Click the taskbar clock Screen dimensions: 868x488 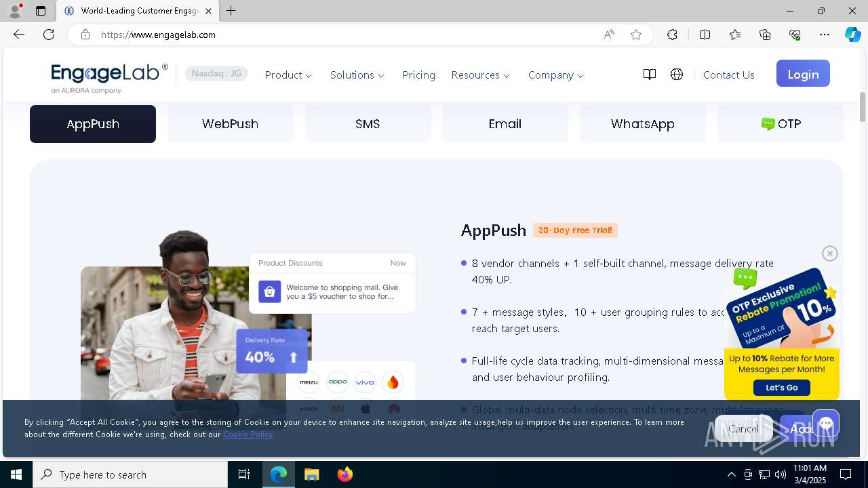pos(809,474)
